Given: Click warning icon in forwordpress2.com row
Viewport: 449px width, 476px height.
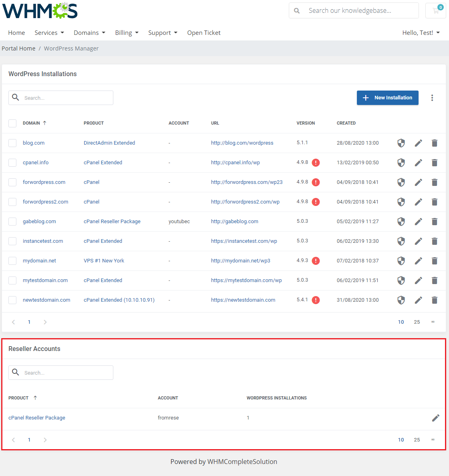Looking at the screenshot, I should (316, 202).
